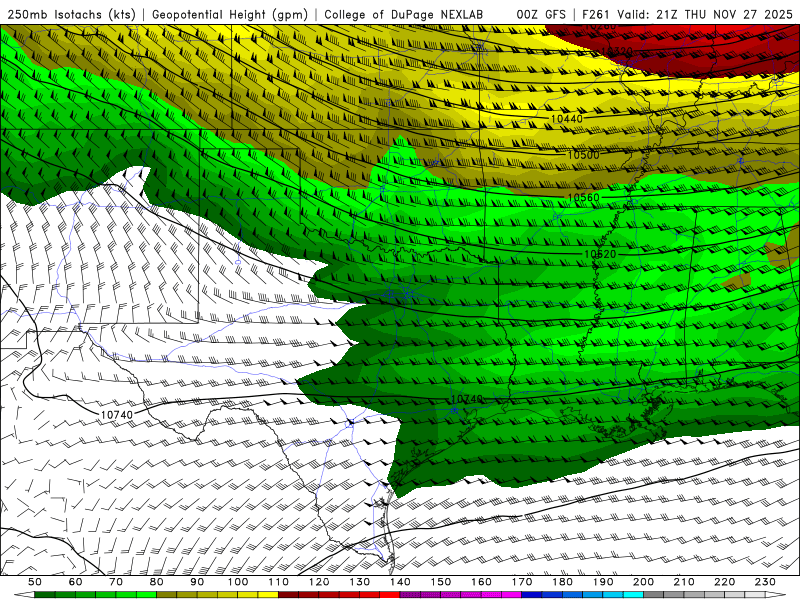Click the 'College of DuPage NEXLAB' label
This screenshot has width=800, height=600.
point(404,14)
